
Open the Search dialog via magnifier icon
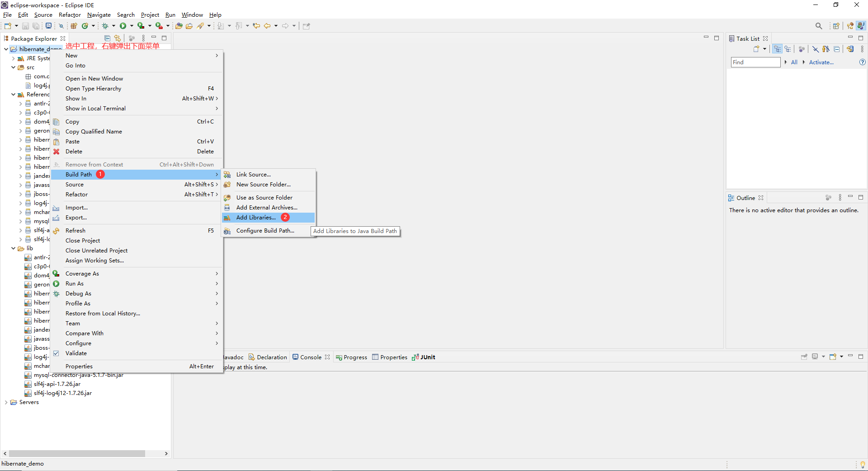819,26
